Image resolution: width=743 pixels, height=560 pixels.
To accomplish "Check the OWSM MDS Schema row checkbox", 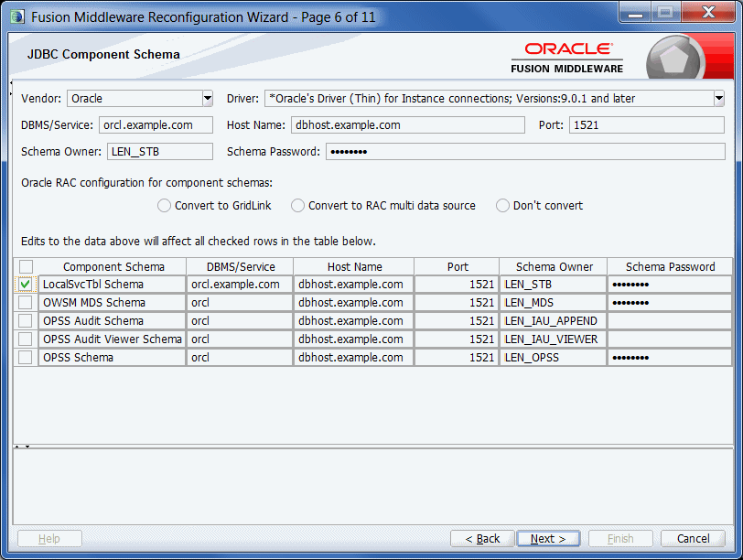I will tap(26, 303).
